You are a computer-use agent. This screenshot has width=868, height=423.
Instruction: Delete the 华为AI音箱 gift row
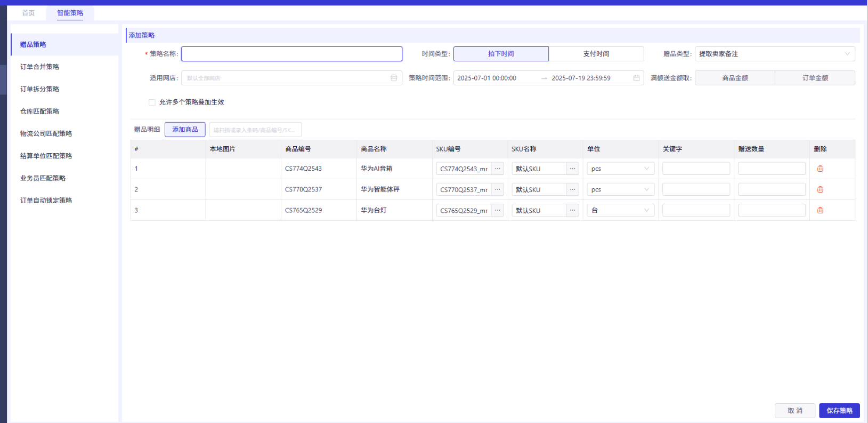click(820, 169)
